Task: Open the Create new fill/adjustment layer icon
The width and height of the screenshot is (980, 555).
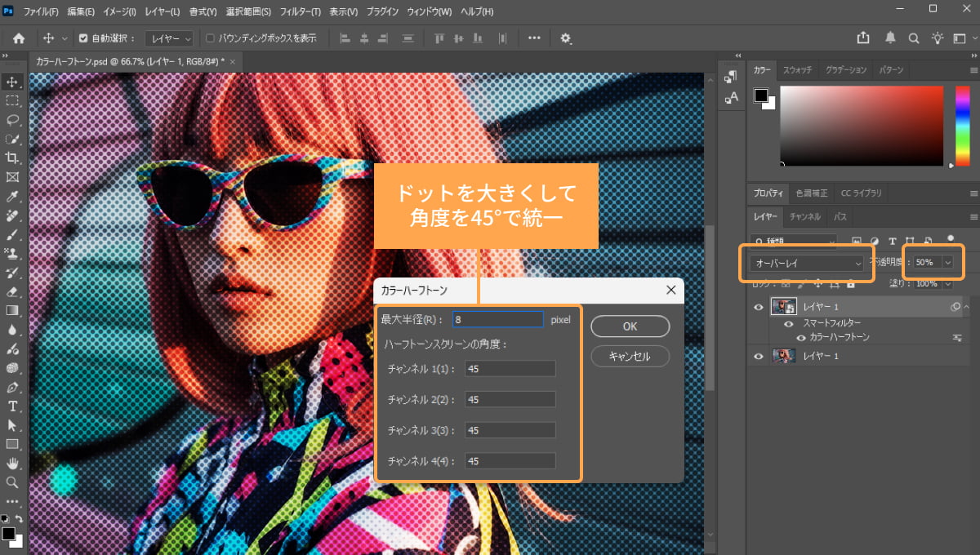Action: (875, 240)
